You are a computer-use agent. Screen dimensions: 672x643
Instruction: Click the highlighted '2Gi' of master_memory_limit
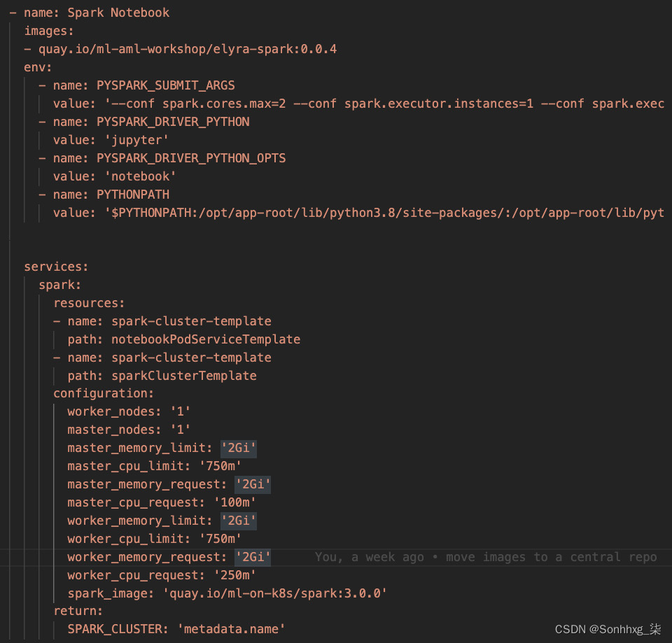point(239,448)
